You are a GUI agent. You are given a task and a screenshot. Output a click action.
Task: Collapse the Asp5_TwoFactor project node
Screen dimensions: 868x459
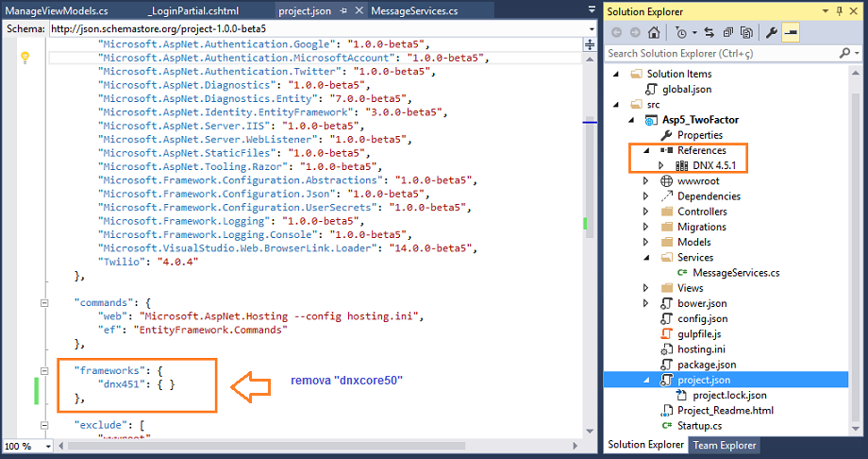631,120
